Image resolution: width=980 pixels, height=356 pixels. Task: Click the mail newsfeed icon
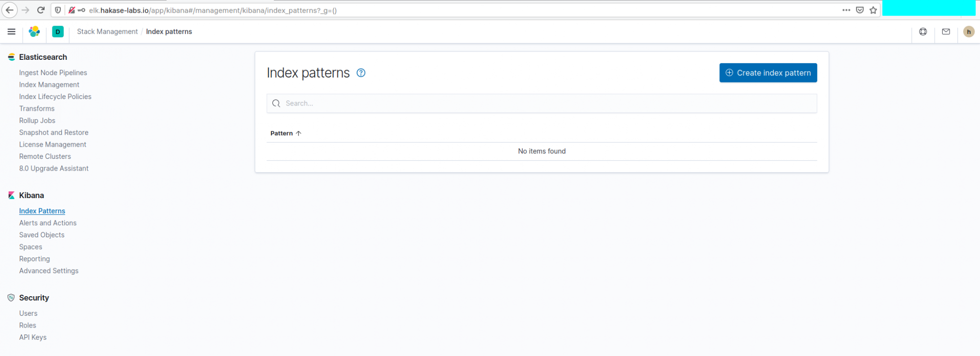point(946,31)
